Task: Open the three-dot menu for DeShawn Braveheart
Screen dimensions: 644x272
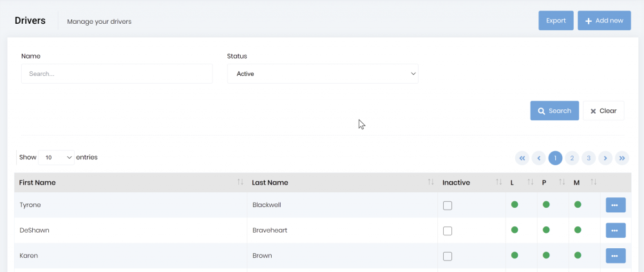Action: pyautogui.click(x=615, y=230)
